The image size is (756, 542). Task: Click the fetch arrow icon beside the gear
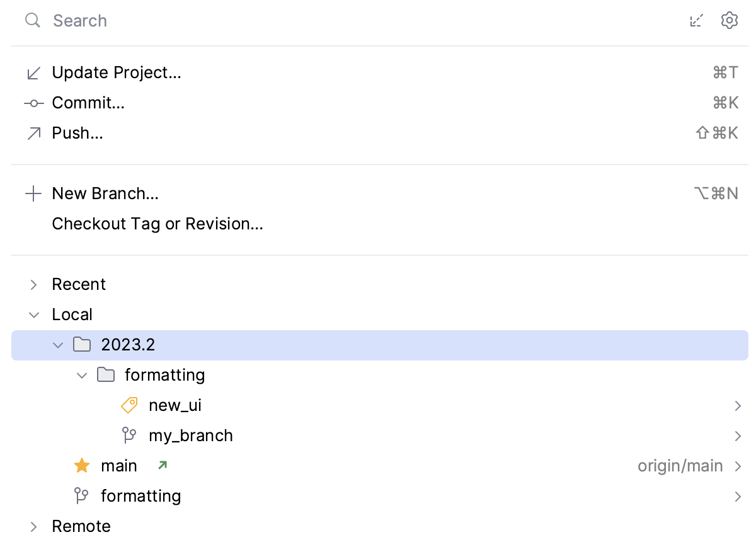(696, 21)
